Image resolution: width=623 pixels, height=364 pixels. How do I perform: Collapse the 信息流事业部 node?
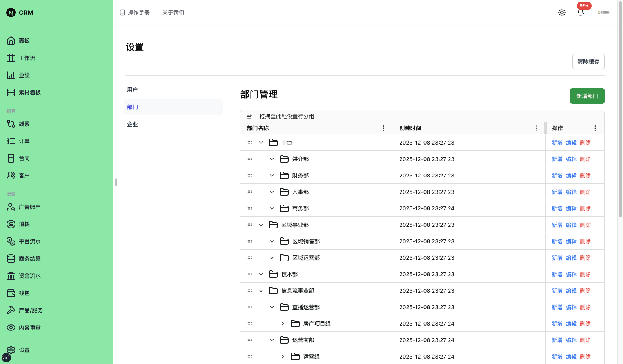click(261, 291)
